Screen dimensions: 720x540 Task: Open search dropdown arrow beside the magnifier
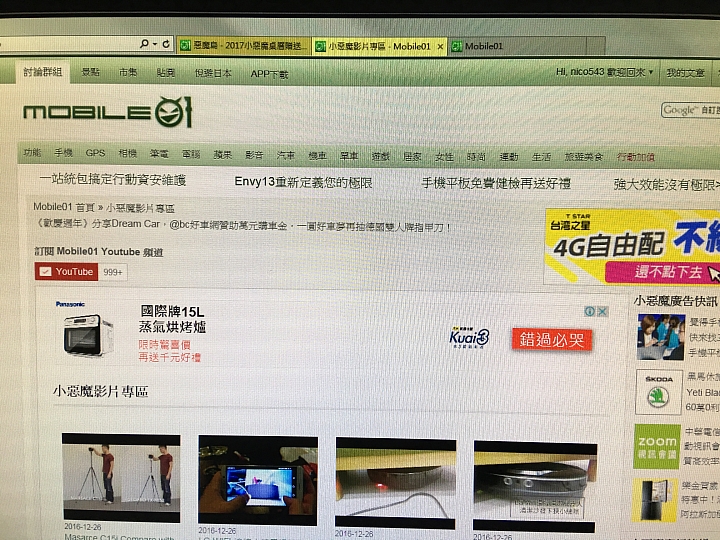[x=155, y=44]
